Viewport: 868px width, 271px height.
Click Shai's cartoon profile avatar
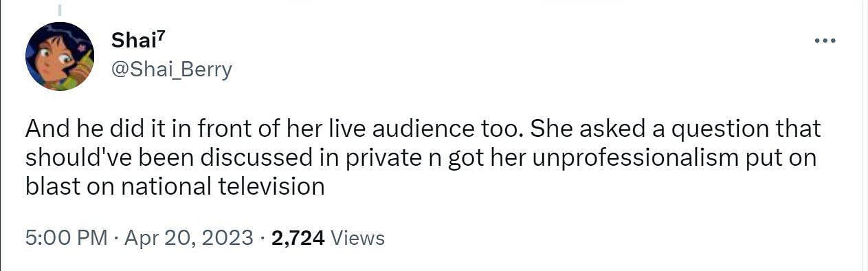point(59,56)
